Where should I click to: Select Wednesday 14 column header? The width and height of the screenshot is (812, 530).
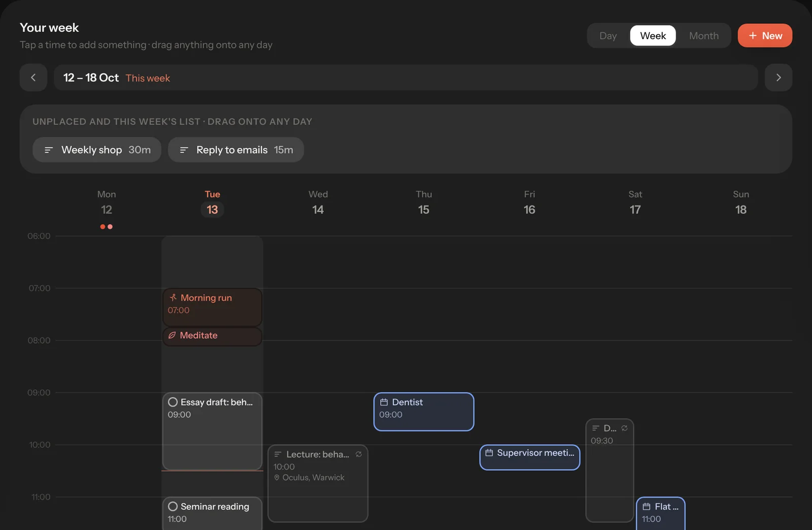point(318,203)
